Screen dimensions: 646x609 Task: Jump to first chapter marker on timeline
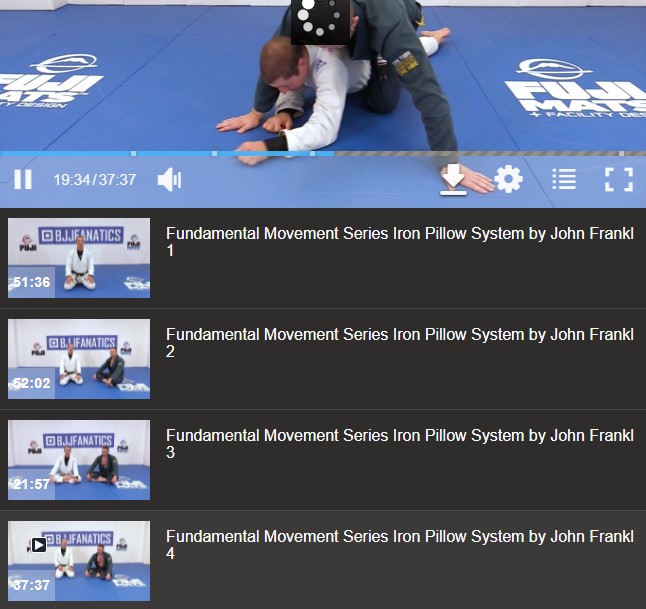coord(133,154)
